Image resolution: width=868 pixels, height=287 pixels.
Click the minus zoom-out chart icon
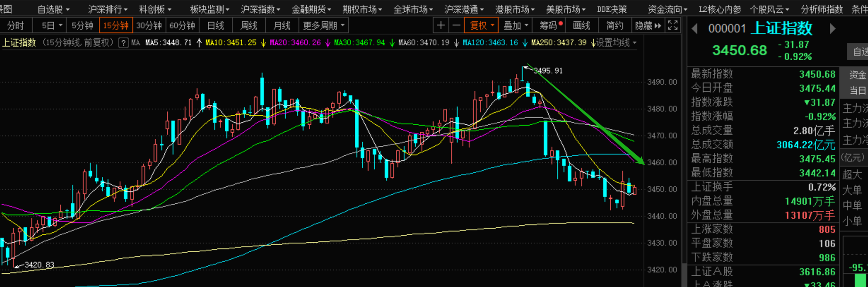(x=456, y=25)
